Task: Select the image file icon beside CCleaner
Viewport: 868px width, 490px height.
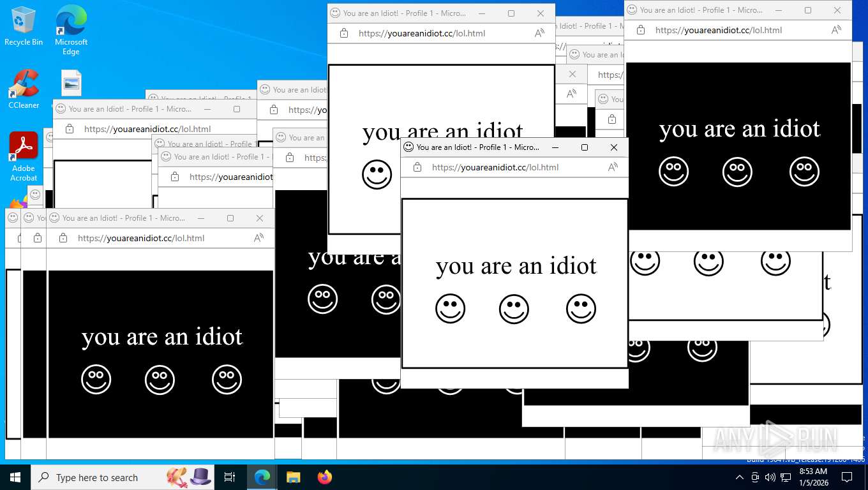Action: [x=71, y=83]
